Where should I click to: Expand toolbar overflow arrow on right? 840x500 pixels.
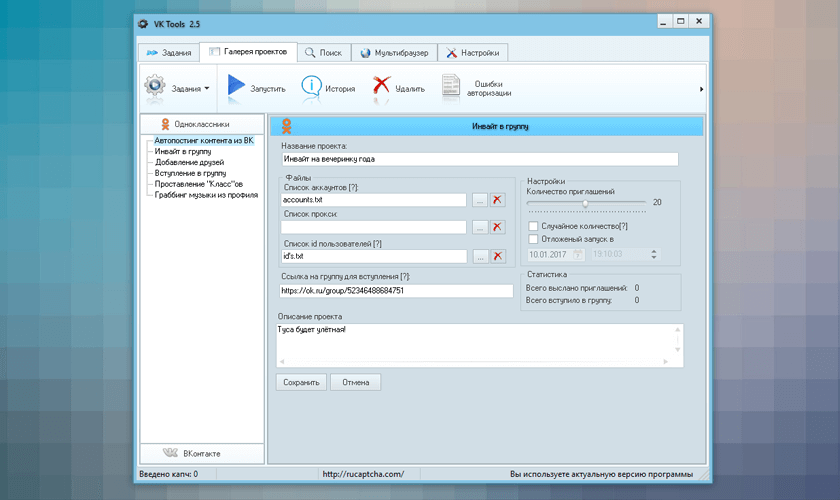coord(701,89)
